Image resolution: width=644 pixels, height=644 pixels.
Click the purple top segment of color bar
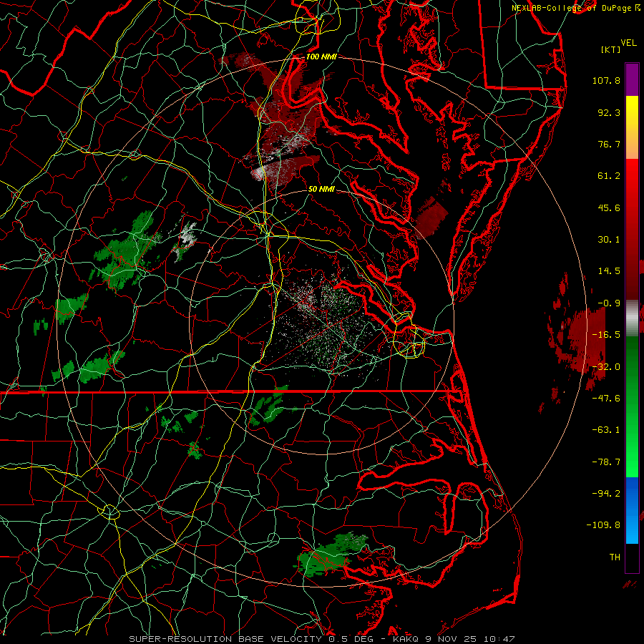coord(632,79)
